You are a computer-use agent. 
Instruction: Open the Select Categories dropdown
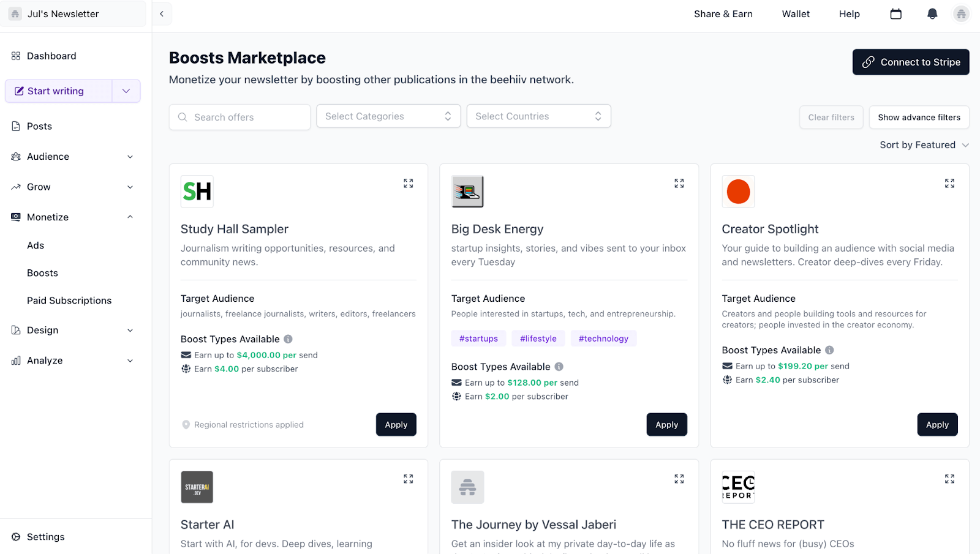tap(388, 116)
